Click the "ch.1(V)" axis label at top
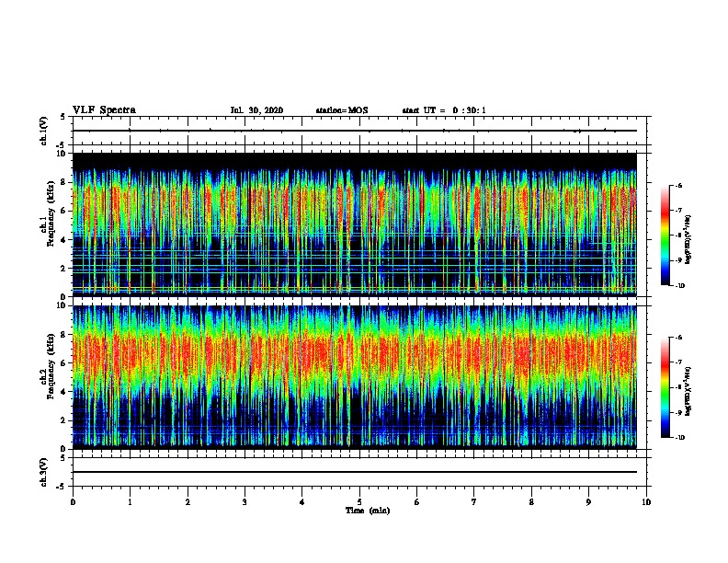Screen dimensions: 728x563 tap(44, 131)
